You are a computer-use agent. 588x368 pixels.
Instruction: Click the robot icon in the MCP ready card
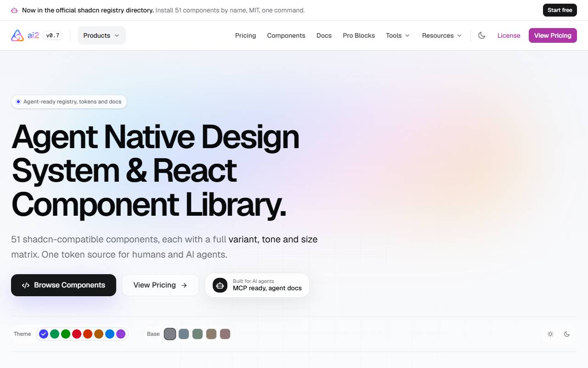click(x=220, y=285)
